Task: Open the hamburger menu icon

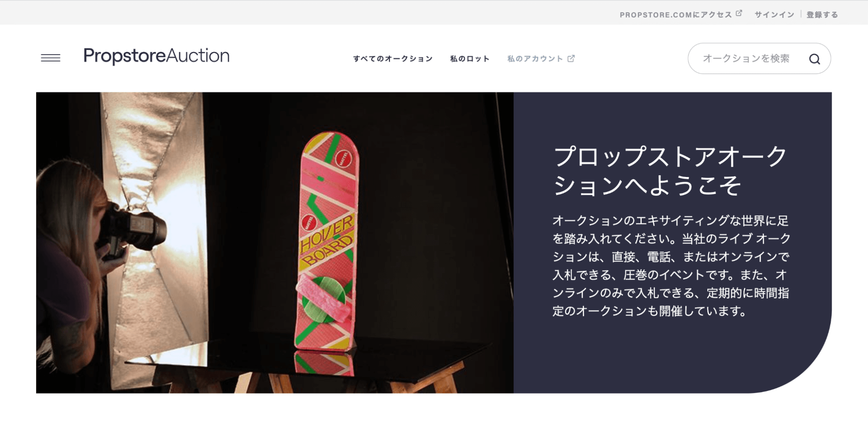Action: [x=50, y=58]
